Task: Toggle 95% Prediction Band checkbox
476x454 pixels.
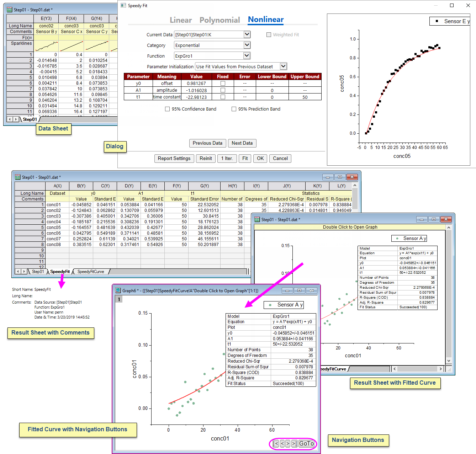Action: (x=234, y=109)
